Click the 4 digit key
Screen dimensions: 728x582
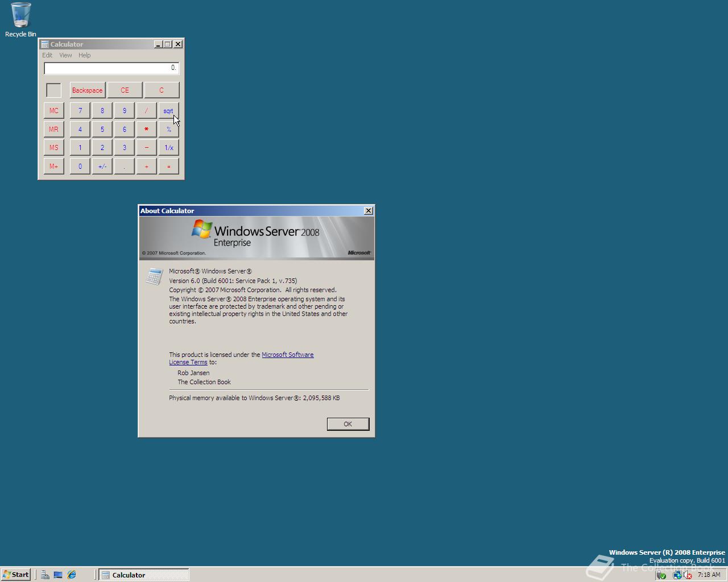tap(80, 129)
